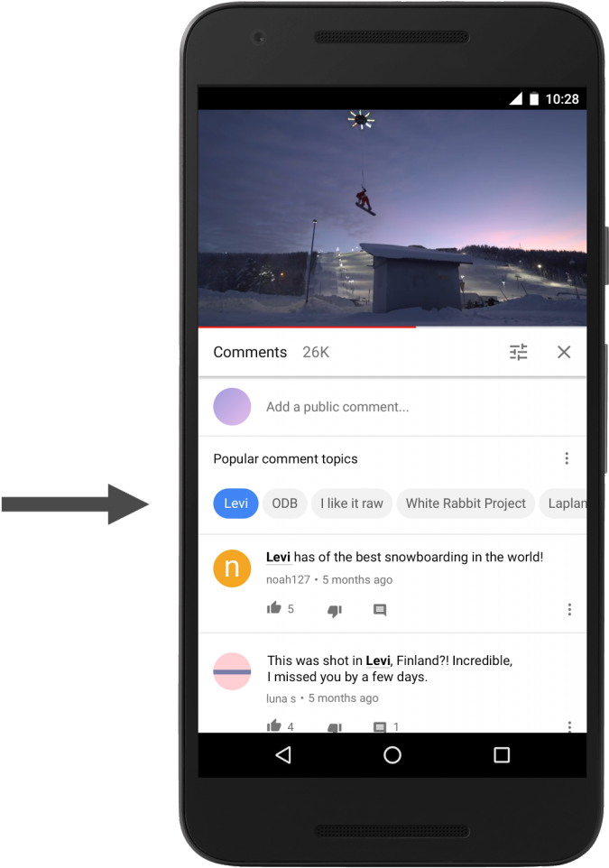609x868 pixels.
Task: Select the White Rabbit Project topic chip
Action: 466,503
